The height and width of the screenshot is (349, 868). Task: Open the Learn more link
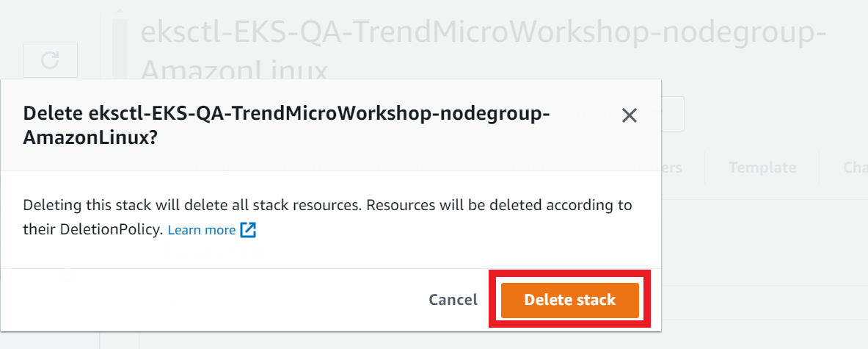click(x=202, y=230)
